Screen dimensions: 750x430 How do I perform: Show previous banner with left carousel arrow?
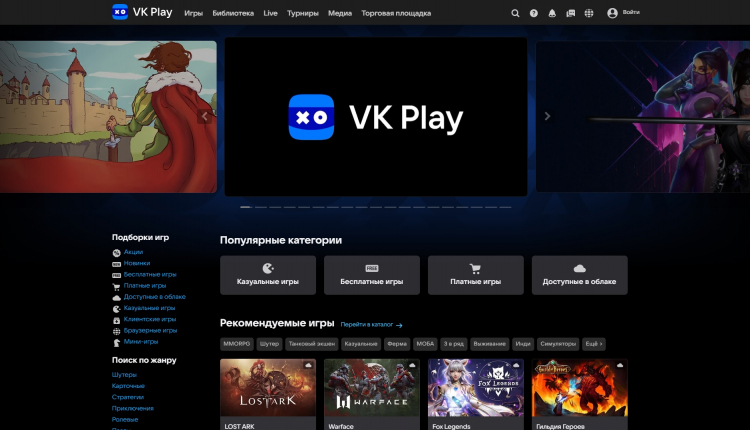click(x=205, y=116)
